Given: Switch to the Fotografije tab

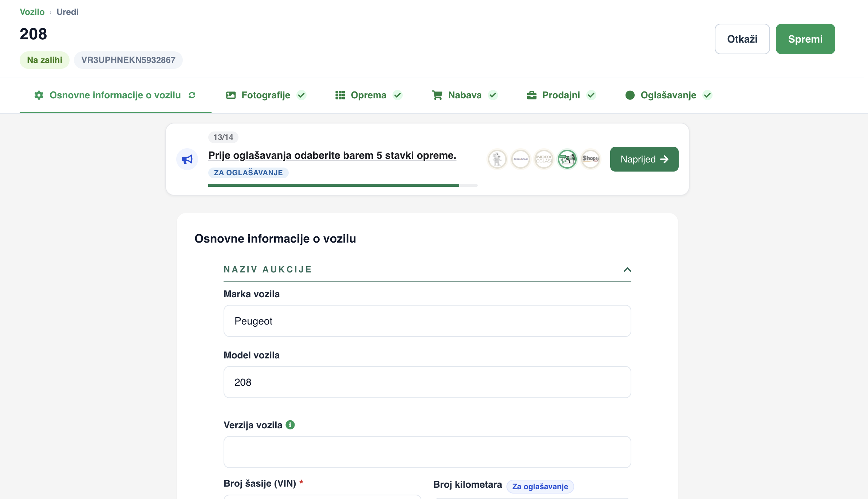Looking at the screenshot, I should tap(266, 95).
